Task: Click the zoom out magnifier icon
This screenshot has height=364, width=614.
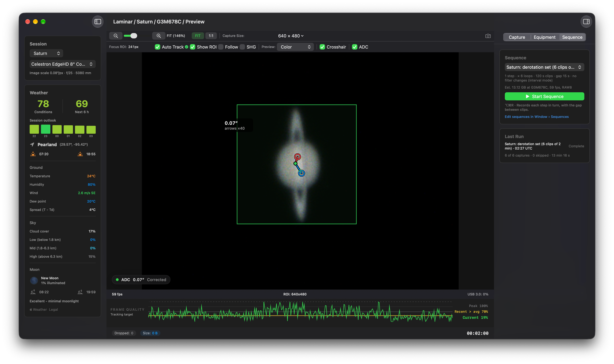Action: [x=116, y=36]
